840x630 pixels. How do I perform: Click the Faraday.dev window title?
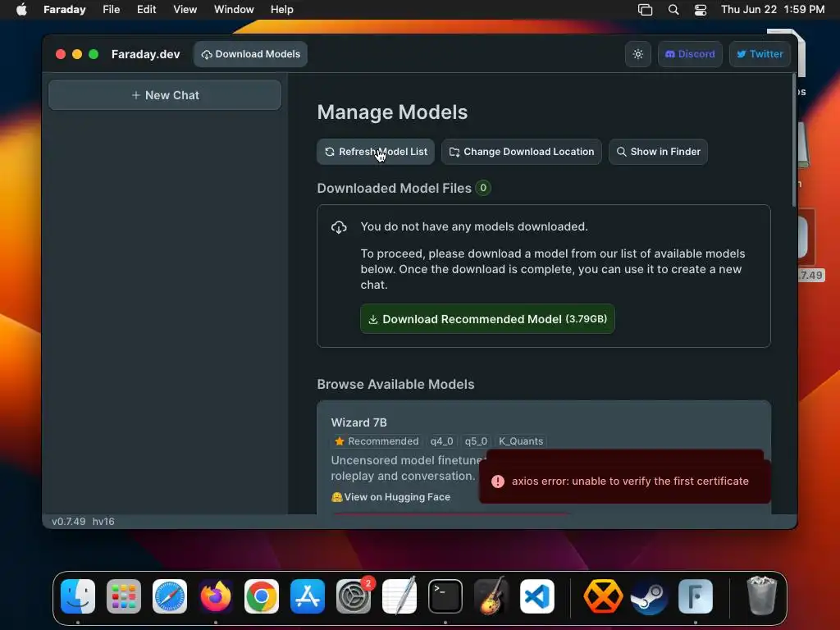click(x=146, y=54)
